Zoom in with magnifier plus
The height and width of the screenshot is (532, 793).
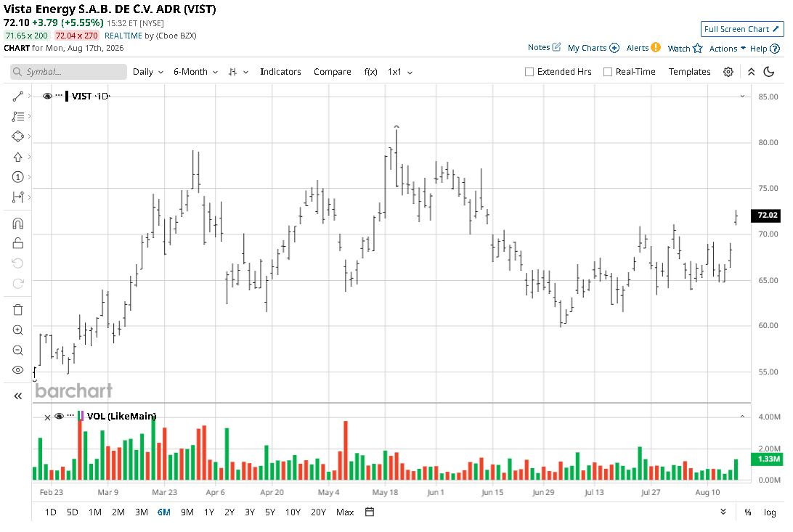[17, 330]
